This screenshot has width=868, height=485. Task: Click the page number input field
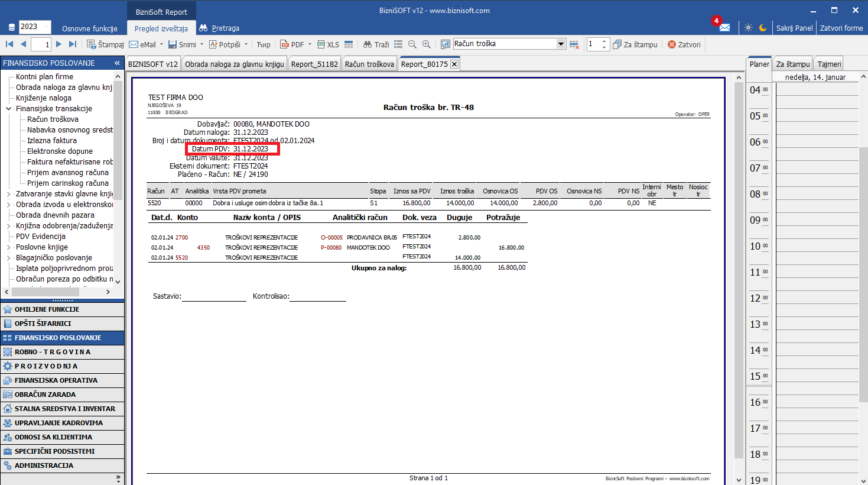[x=41, y=44]
